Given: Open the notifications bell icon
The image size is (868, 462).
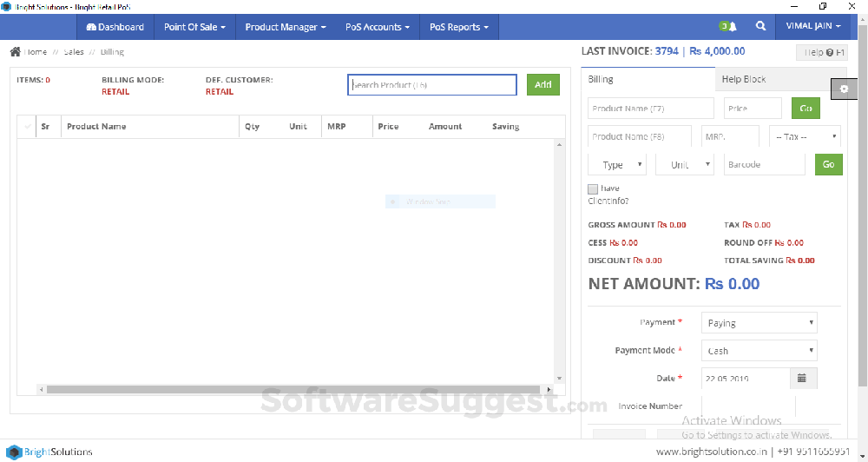Looking at the screenshot, I should (733, 26).
